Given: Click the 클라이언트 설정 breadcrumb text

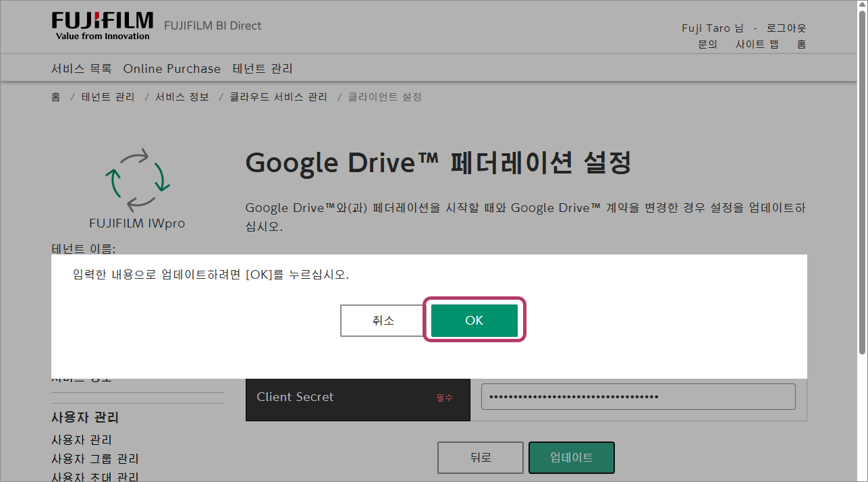Looking at the screenshot, I should 385,97.
